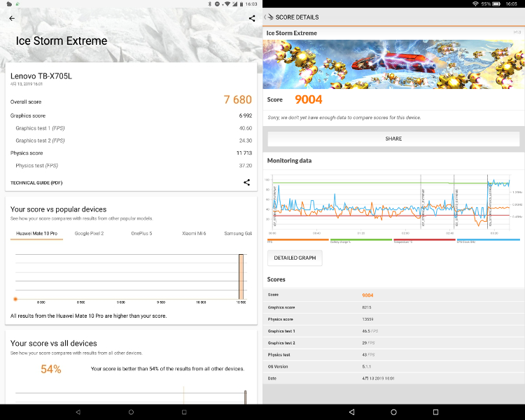Tap the orange FPS legend bar
The height and width of the screenshot is (420, 525).
[298, 240]
